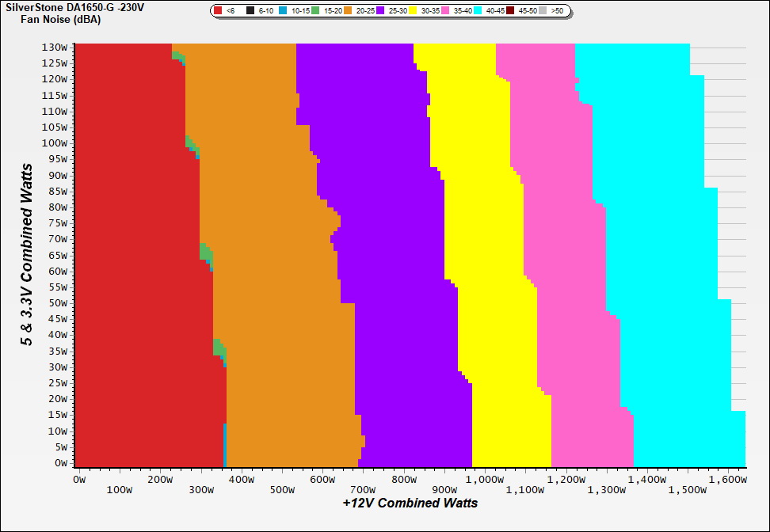Viewport: 770px width, 532px height.
Task: Select the orange 20-25 legend swatch
Action: coord(349,11)
